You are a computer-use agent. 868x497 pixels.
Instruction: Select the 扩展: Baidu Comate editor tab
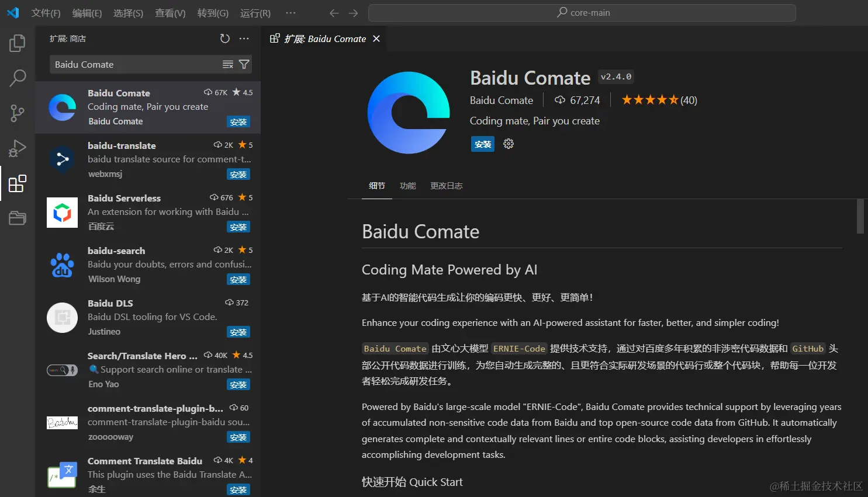(324, 39)
